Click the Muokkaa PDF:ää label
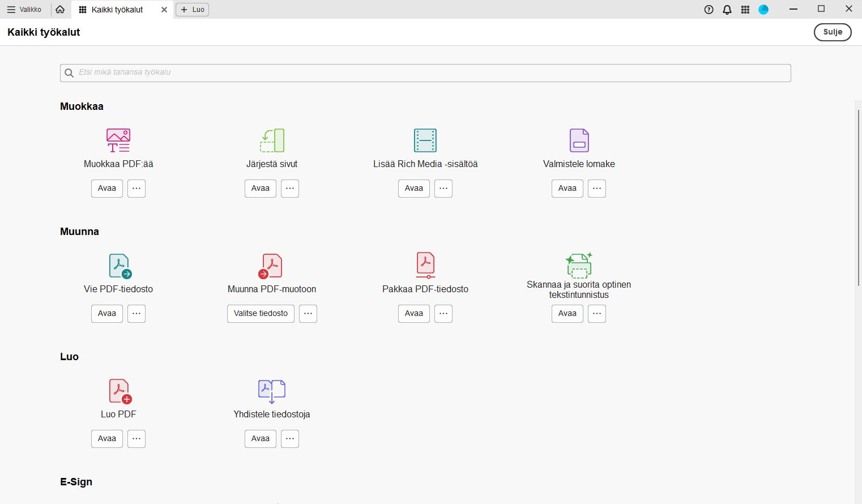This screenshot has width=862, height=504. coord(118,164)
